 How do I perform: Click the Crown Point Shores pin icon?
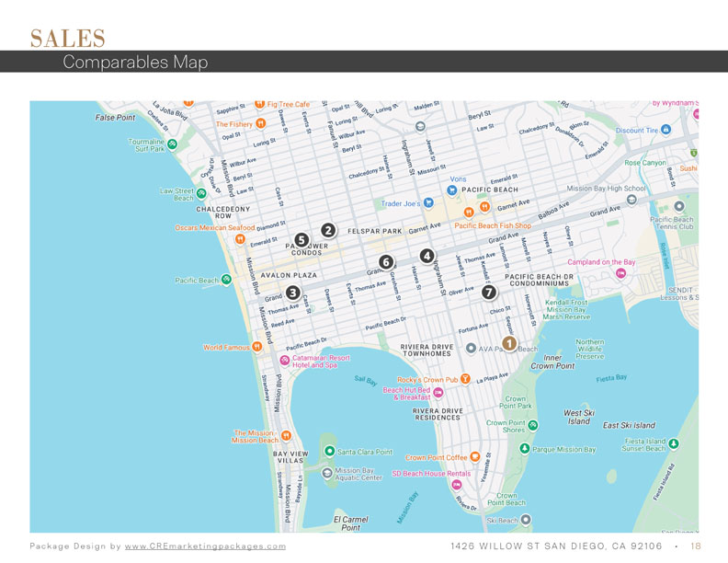533,425
